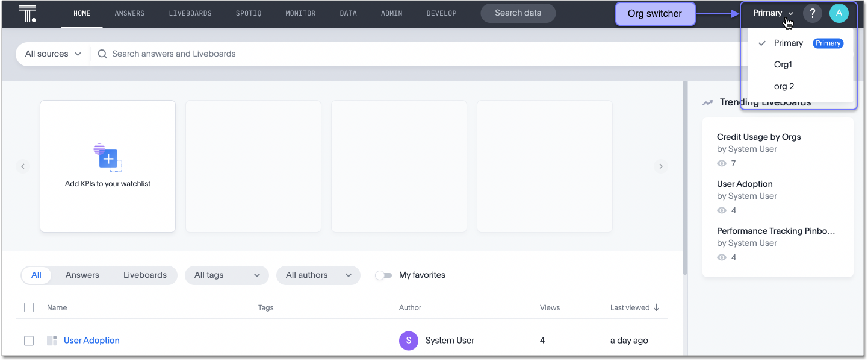This screenshot has height=361, width=868.
Task: Check the select-all checkbox in list header
Action: [x=29, y=307]
